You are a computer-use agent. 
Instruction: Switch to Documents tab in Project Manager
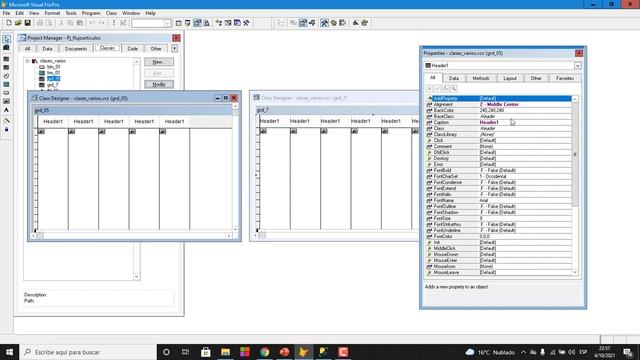click(76, 49)
